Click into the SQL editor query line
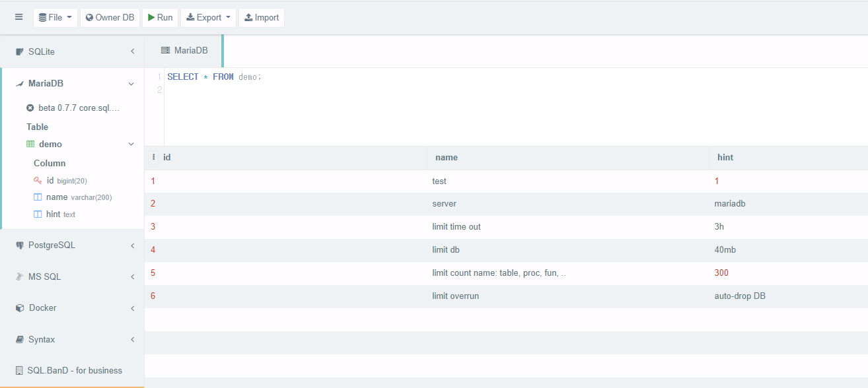The image size is (868, 388). click(214, 77)
